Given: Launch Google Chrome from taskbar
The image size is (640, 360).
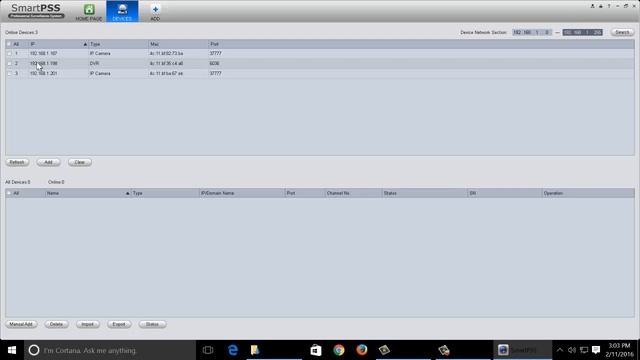Looking at the screenshot, I should coord(339,350).
